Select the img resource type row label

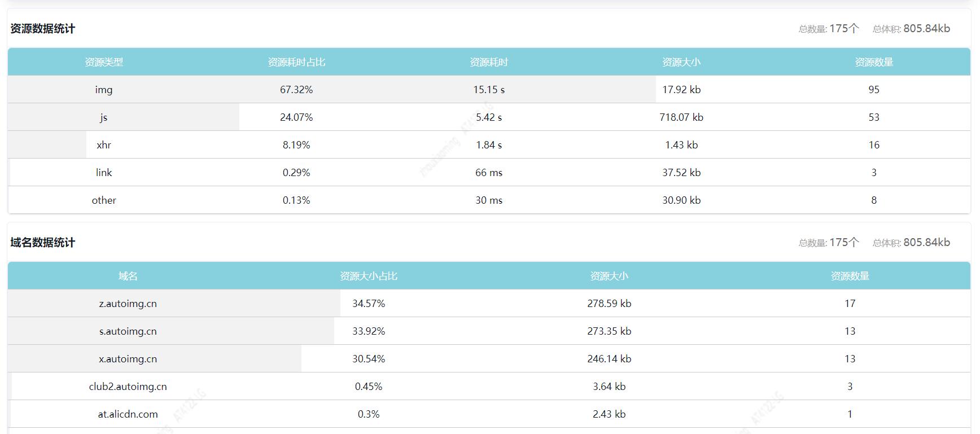point(104,90)
